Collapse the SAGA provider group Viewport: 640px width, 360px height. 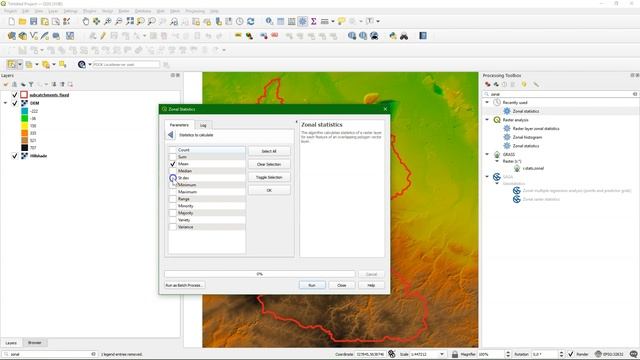tap(487, 176)
